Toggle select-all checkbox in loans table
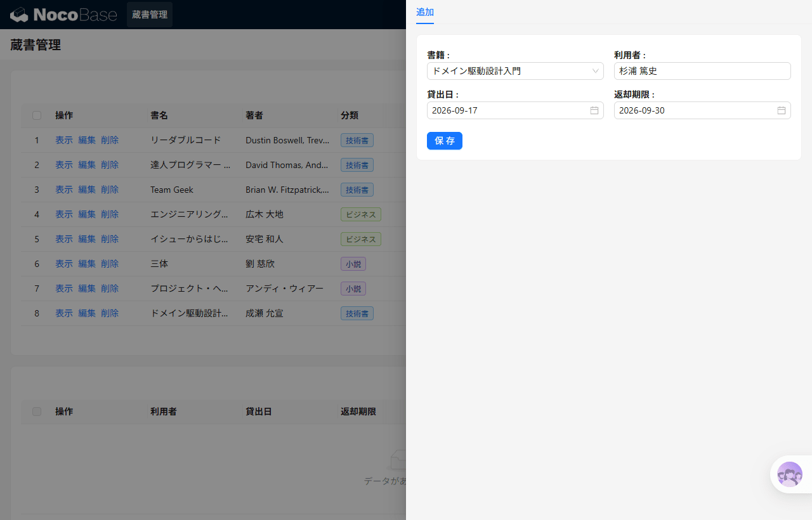Viewport: 812px width, 520px height. tap(37, 412)
